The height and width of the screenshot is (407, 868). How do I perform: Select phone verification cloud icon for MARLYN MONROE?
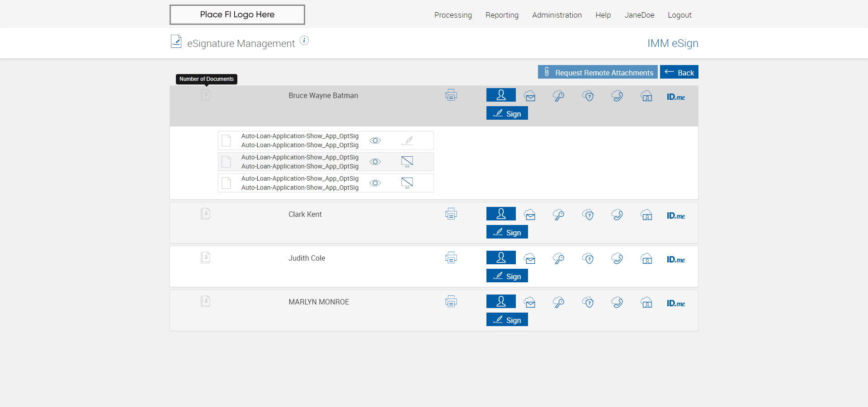[x=617, y=302]
